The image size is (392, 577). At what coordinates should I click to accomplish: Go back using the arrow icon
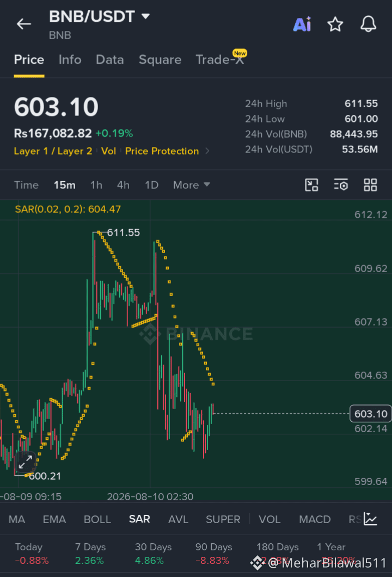coord(24,24)
